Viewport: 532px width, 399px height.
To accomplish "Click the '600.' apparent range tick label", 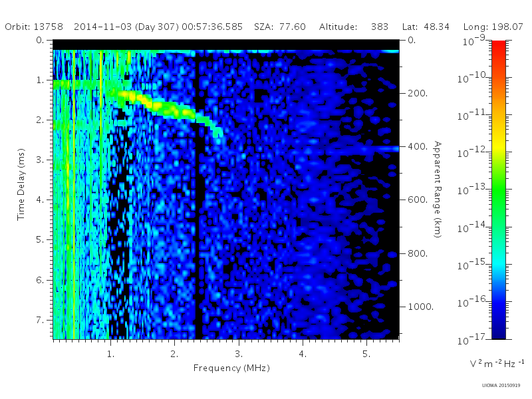I will pos(418,200).
